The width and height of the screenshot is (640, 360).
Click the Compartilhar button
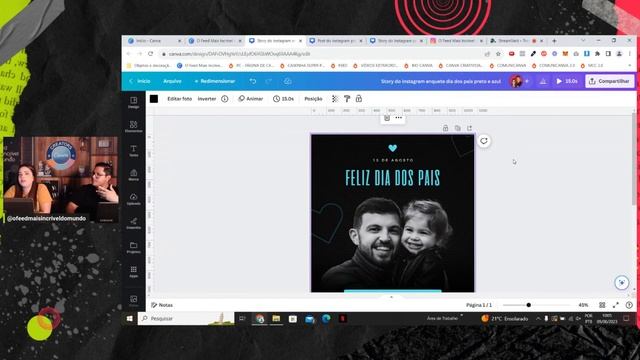[x=610, y=81]
